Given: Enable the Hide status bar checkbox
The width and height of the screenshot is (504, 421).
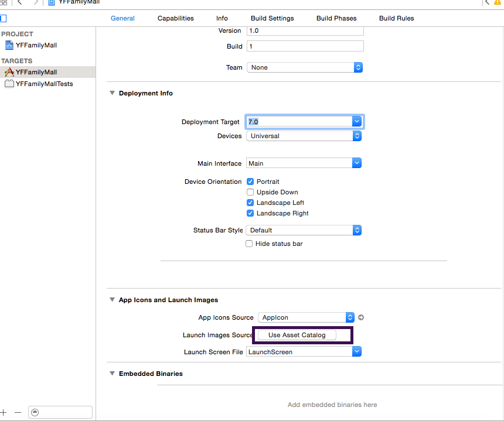Looking at the screenshot, I should pyautogui.click(x=249, y=244).
